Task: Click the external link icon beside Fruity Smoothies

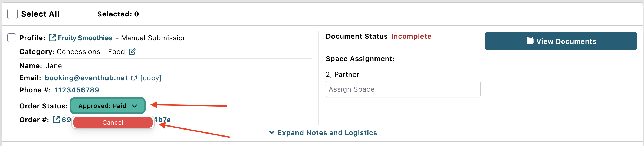Action: [52, 38]
